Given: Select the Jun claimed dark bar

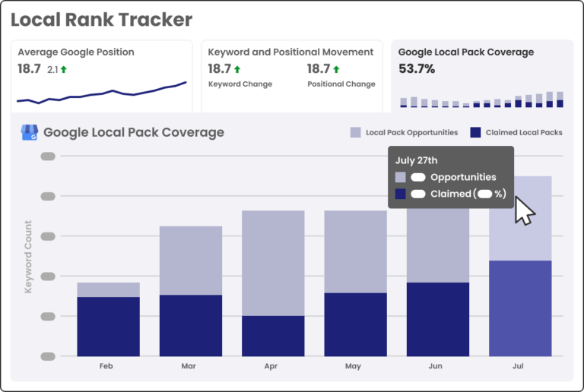Looking at the screenshot, I should click(x=437, y=319).
